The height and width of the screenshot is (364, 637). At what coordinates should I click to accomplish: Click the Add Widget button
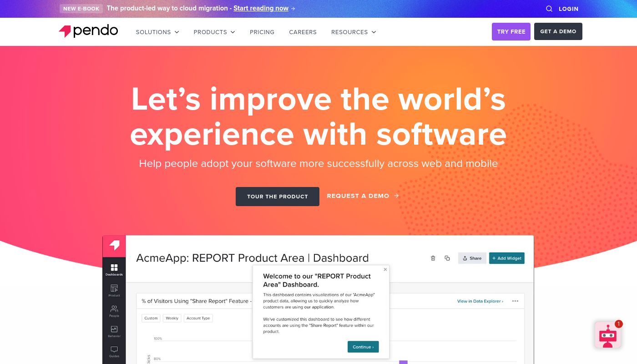point(507,258)
